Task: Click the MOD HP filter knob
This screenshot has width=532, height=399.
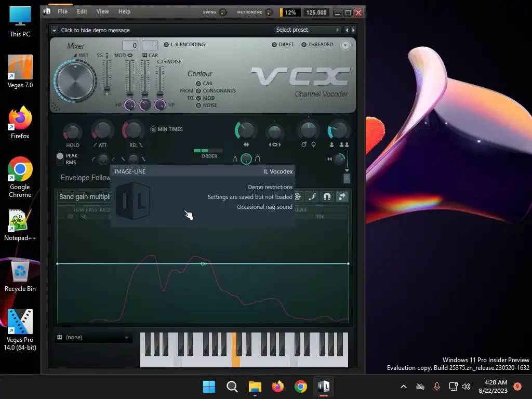Action: 129,105
